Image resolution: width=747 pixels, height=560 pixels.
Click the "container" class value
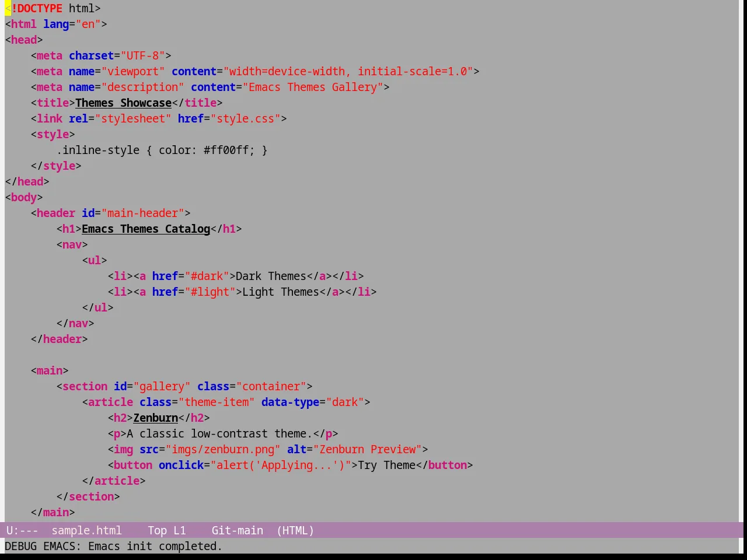[x=271, y=386]
